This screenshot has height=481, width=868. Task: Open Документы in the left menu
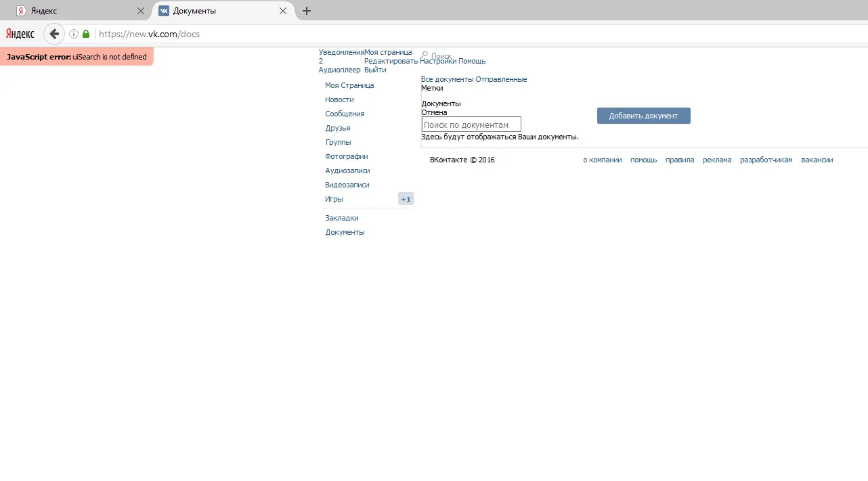coord(345,232)
